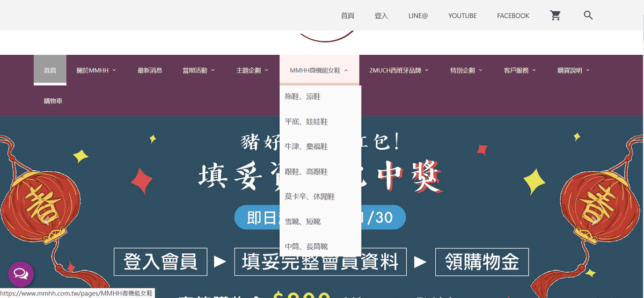Expand the 當期活動 menu
The image size is (644, 298).
tap(199, 70)
